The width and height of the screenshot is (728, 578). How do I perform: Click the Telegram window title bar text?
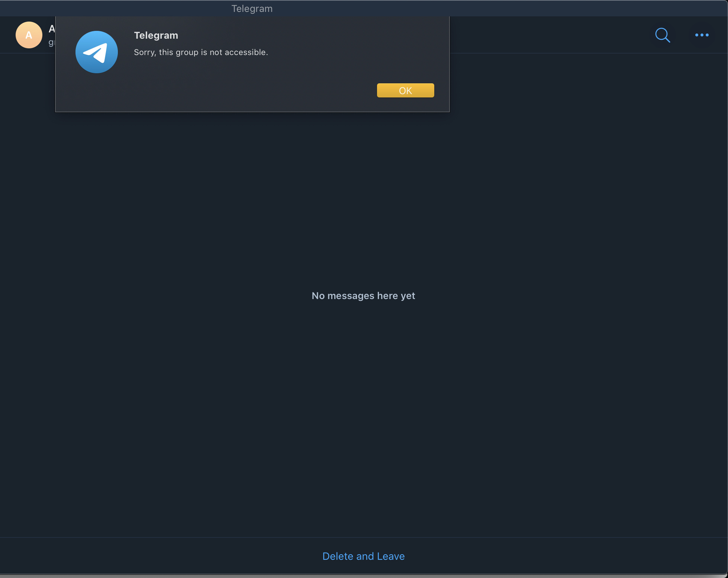tap(252, 9)
